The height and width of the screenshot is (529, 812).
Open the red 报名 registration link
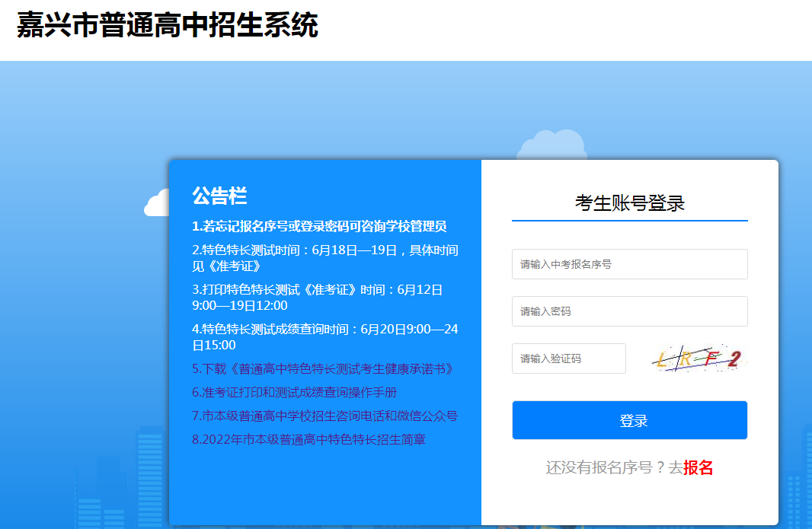coord(698,468)
